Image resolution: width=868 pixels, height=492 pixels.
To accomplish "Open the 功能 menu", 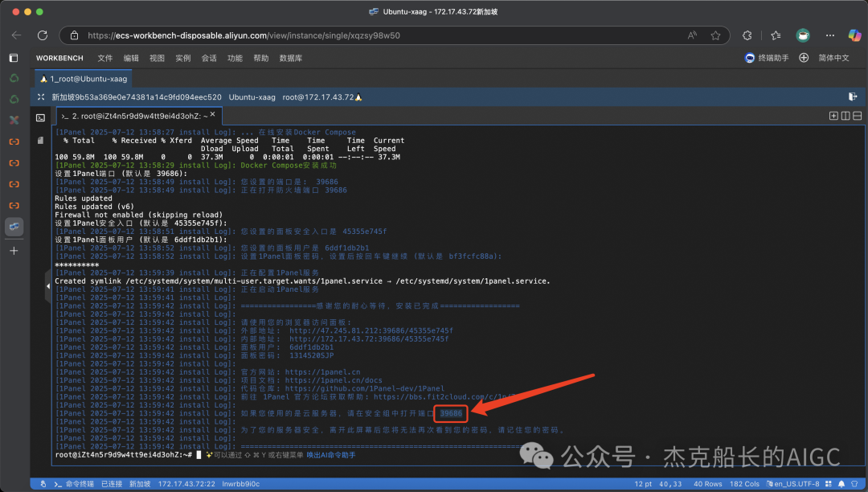I will pos(235,58).
